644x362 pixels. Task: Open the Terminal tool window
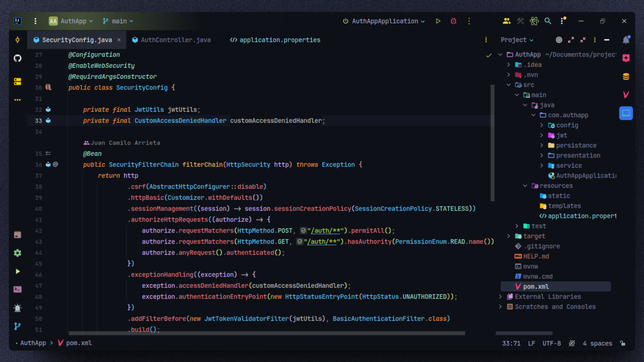[17, 289]
